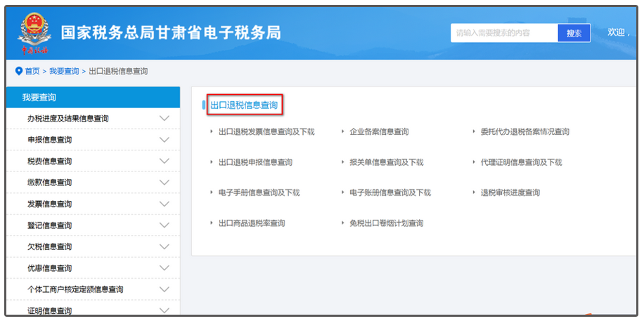Open 税费信息查询 menu item
The image size is (644, 321).
(x=50, y=162)
